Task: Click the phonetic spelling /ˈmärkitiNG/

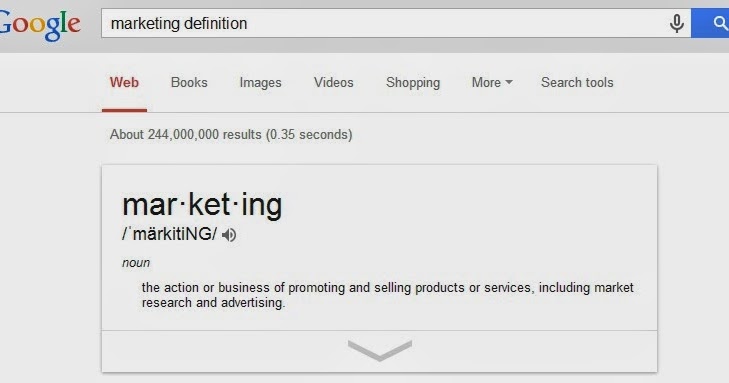Action: click(170, 234)
